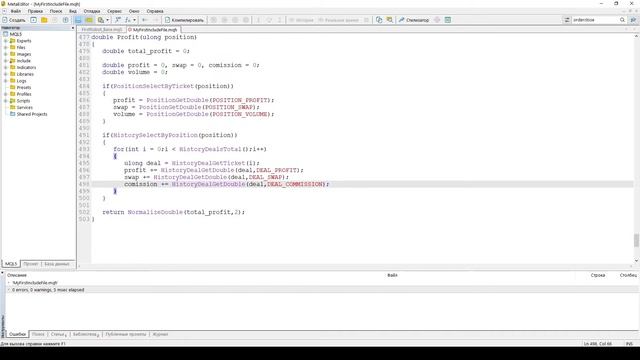Screen dimensions: 640x360
Task: Select the Библиотека tab in Toolbox
Action: (x=86, y=334)
